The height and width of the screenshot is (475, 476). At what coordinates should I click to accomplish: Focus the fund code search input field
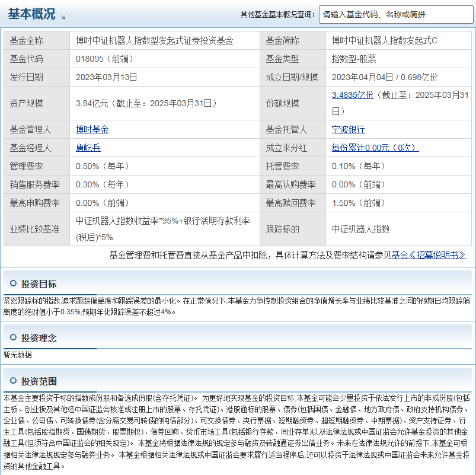pyautogui.click(x=396, y=14)
